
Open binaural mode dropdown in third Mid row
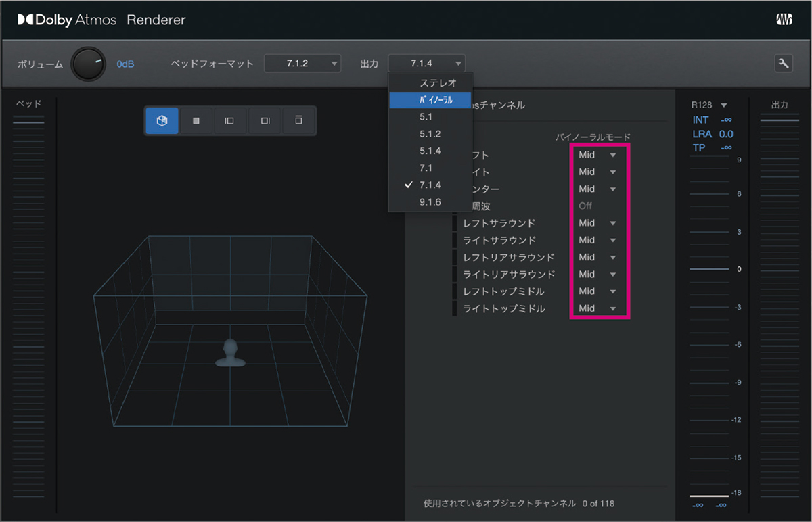point(597,189)
